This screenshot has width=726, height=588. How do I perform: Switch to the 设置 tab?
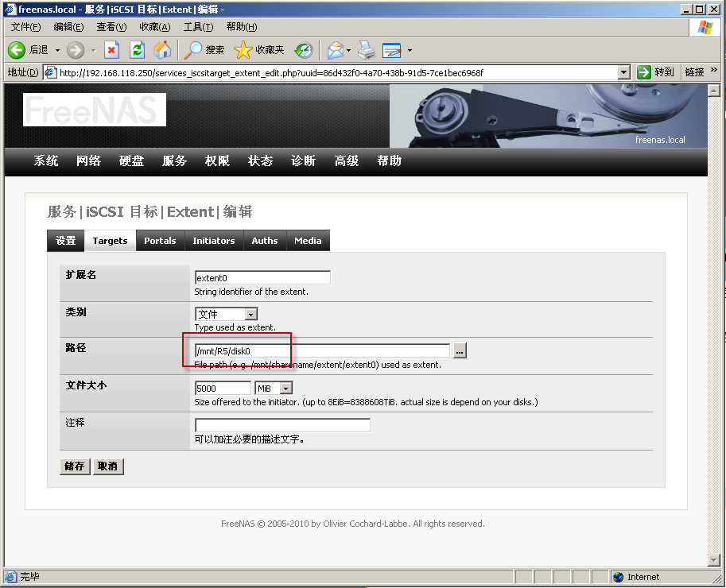tap(66, 241)
